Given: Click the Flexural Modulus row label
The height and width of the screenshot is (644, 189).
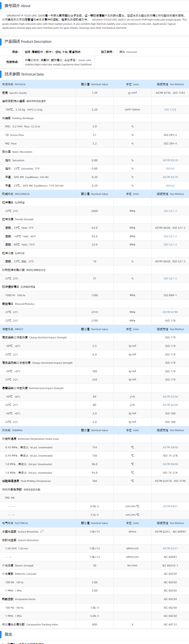Looking at the screenshot, I should tap(18, 304).
